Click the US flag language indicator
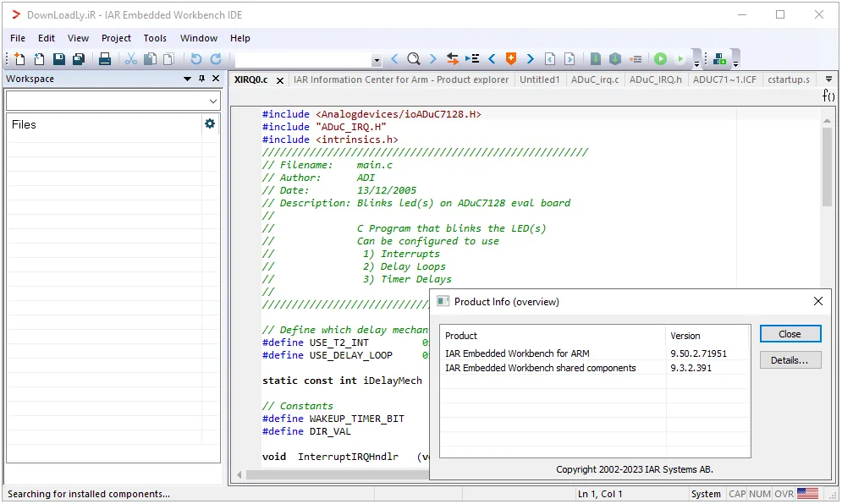 pyautogui.click(x=807, y=493)
